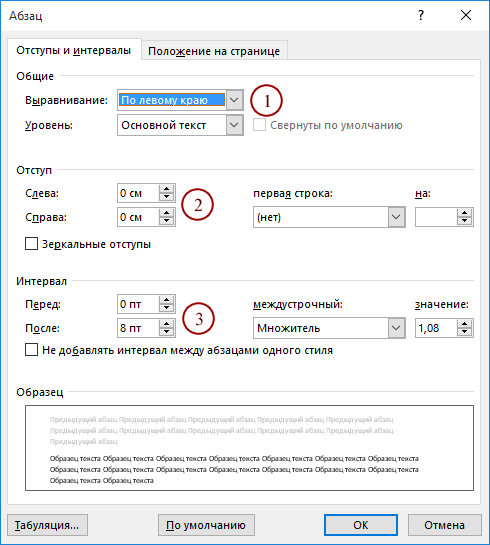Screen dimensions: 490x545
Task: Click into the После spacing field
Action: [x=138, y=328]
